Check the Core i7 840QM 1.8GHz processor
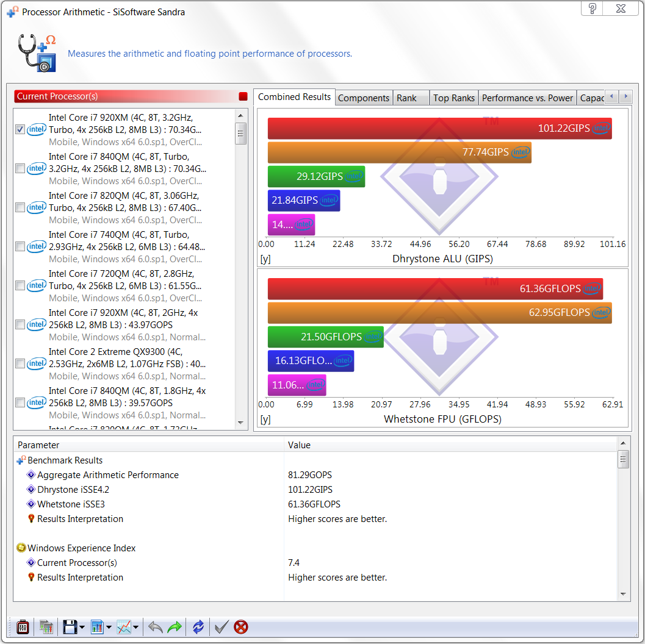 click(x=20, y=402)
